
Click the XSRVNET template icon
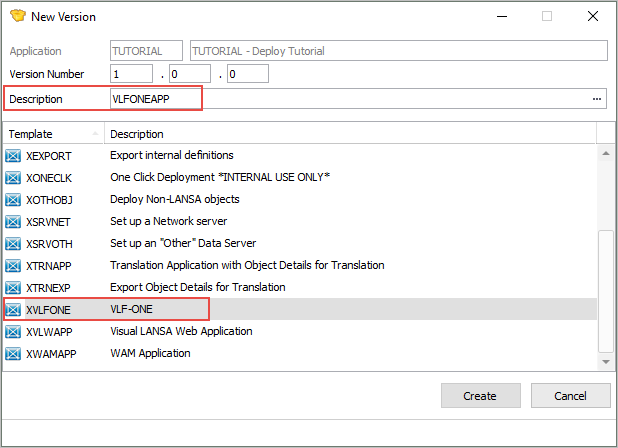14,221
